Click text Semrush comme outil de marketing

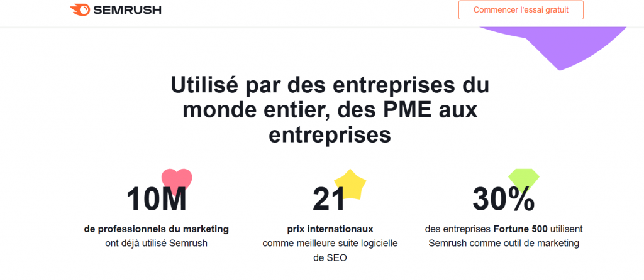(x=504, y=243)
